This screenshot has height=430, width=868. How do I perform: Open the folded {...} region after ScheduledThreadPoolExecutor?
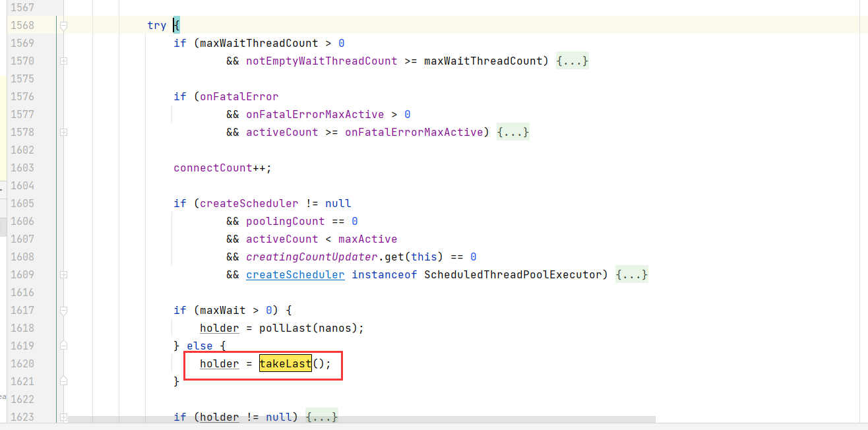(631, 275)
